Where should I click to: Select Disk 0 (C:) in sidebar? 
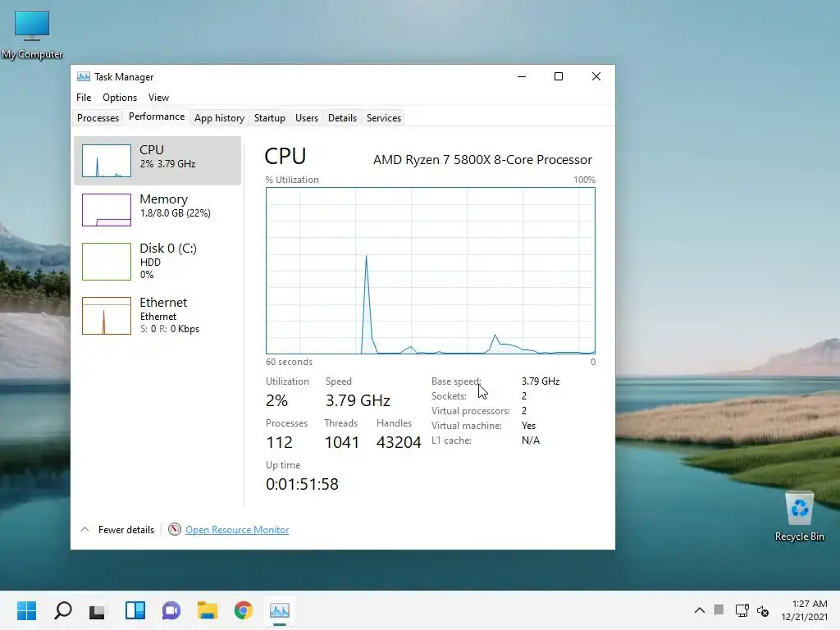157,262
